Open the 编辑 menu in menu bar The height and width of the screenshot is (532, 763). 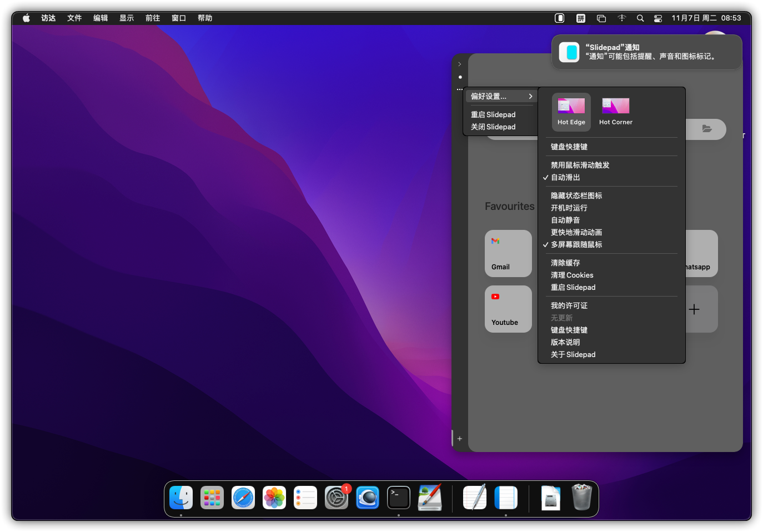pyautogui.click(x=101, y=18)
